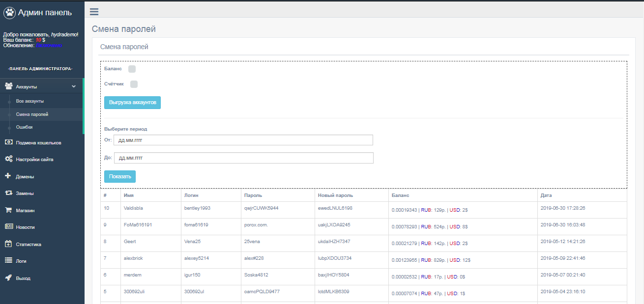The width and height of the screenshot is (644, 304).
Task: Tick the Счётчик checkbox
Action: click(134, 84)
